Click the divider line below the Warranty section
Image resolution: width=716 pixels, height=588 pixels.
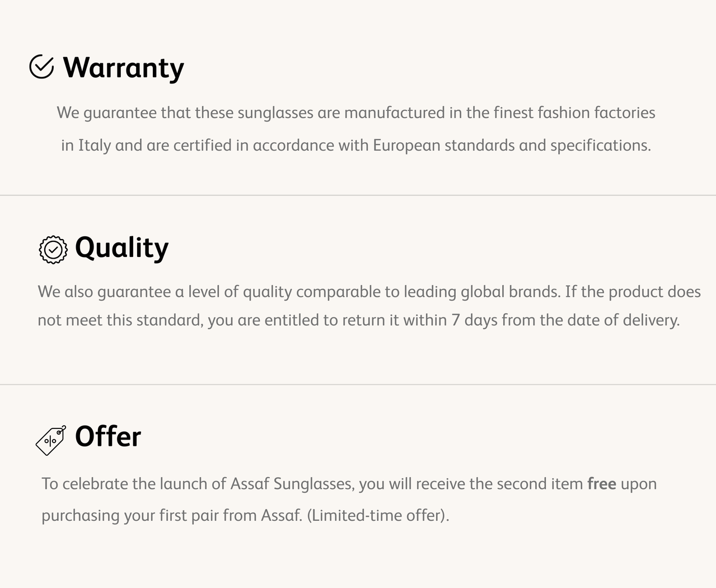pos(358,195)
